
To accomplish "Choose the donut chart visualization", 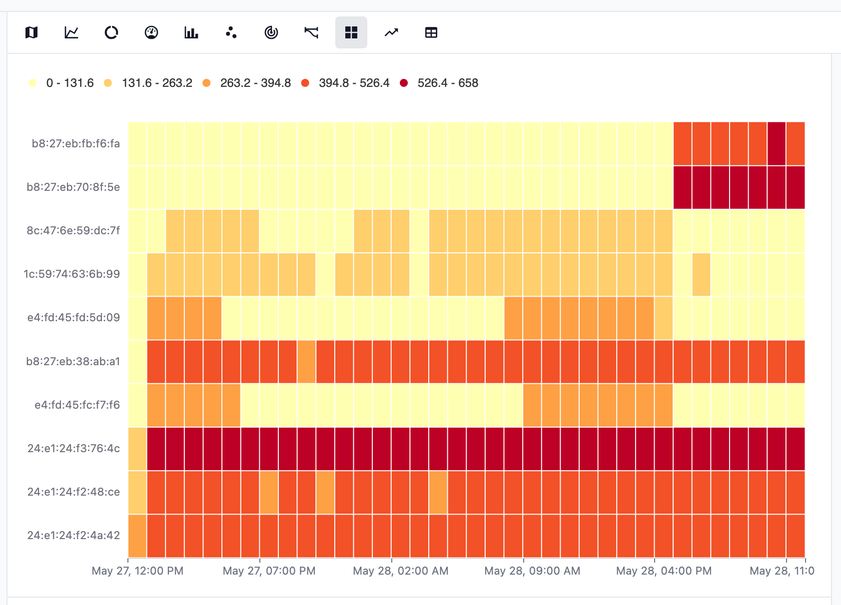I will point(111,33).
